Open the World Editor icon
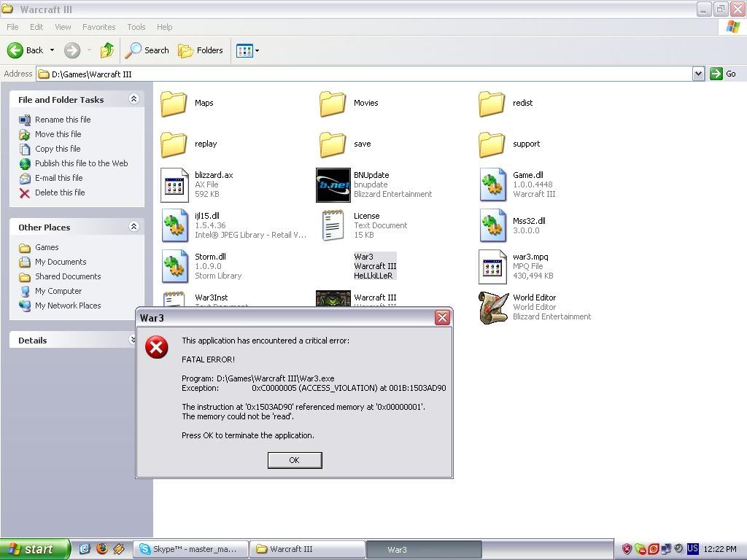747x560 pixels. 494,307
